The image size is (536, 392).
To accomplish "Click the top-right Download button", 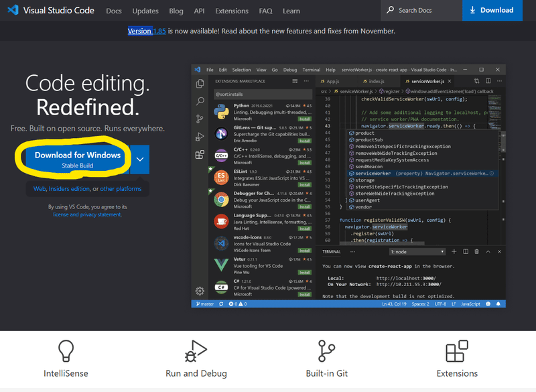I will point(492,10).
